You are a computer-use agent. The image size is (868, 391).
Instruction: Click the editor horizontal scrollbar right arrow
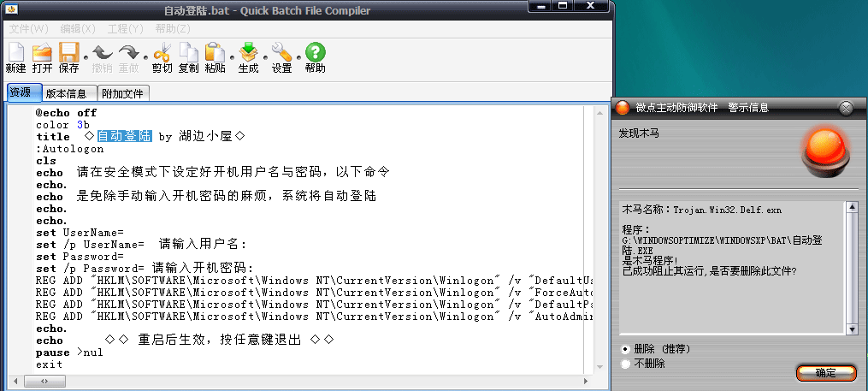[587, 382]
